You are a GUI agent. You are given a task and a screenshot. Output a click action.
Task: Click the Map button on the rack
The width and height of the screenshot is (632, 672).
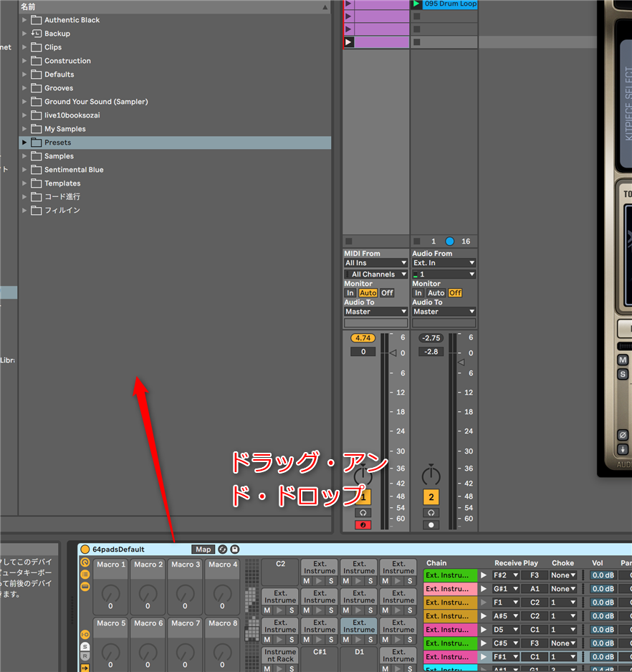tap(203, 549)
